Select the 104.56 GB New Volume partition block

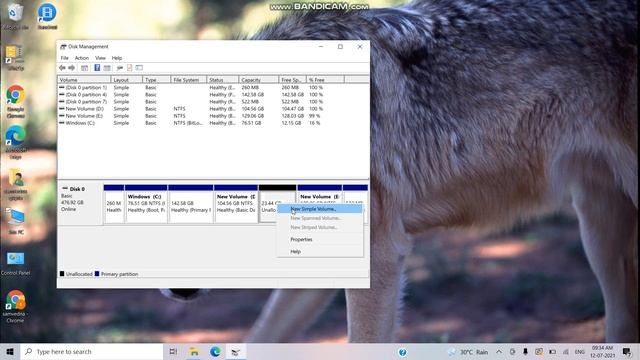tap(236, 204)
